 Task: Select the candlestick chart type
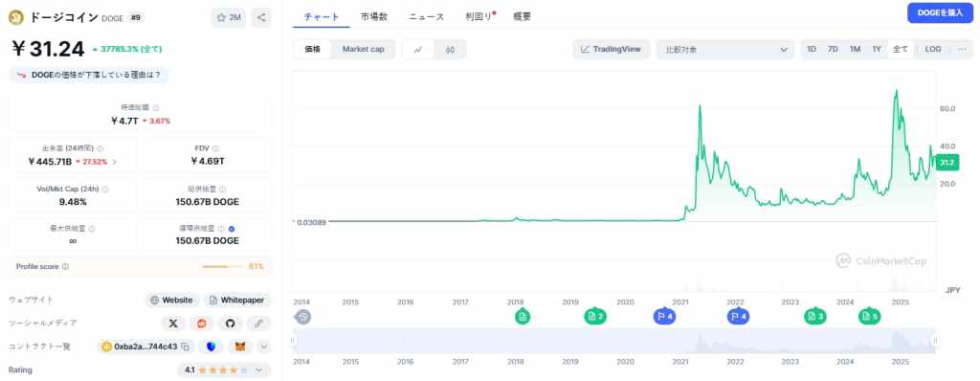[x=450, y=50]
